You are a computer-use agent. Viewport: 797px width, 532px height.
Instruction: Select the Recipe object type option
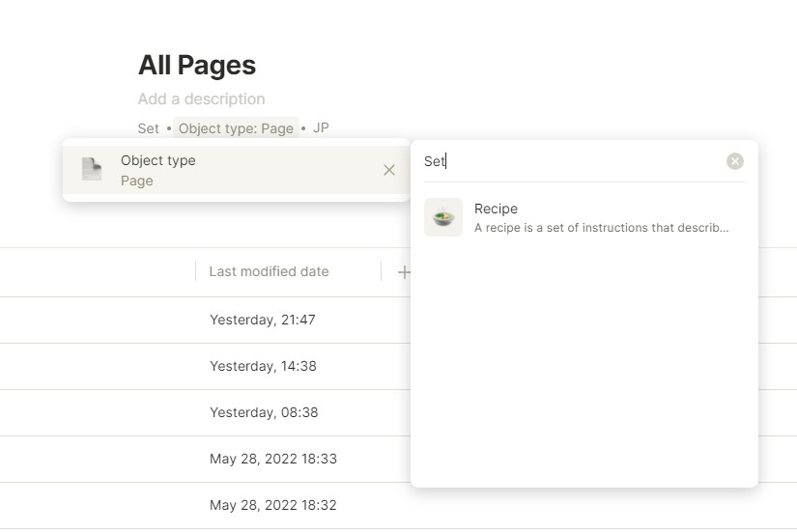[x=496, y=209]
